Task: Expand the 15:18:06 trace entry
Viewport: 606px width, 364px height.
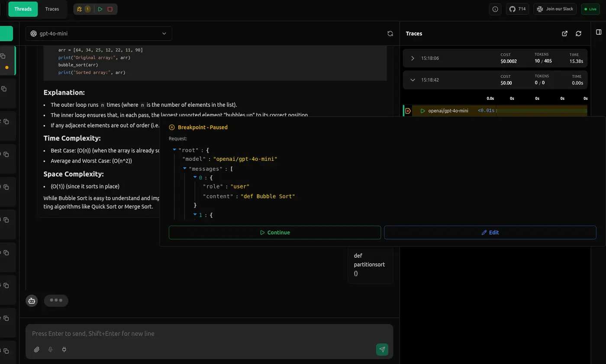Action: 412,58
